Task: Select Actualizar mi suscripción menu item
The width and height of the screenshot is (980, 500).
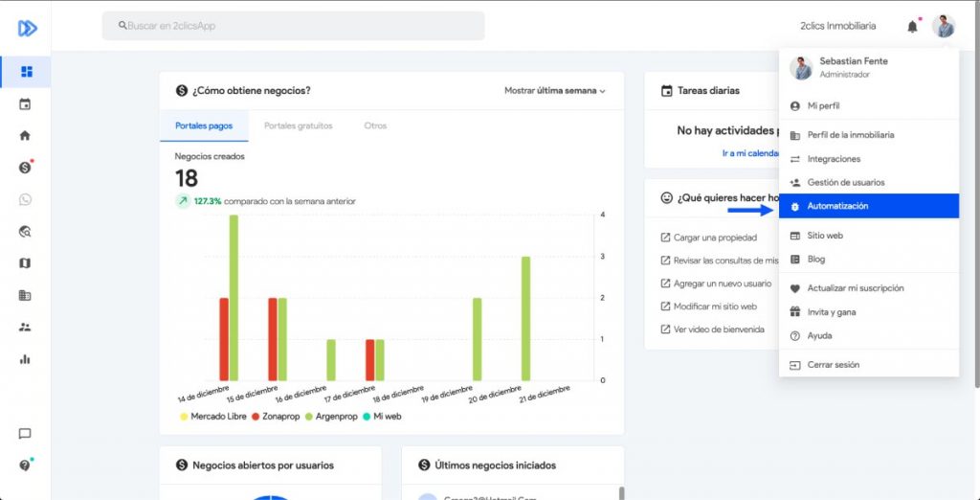Action: 869,288
